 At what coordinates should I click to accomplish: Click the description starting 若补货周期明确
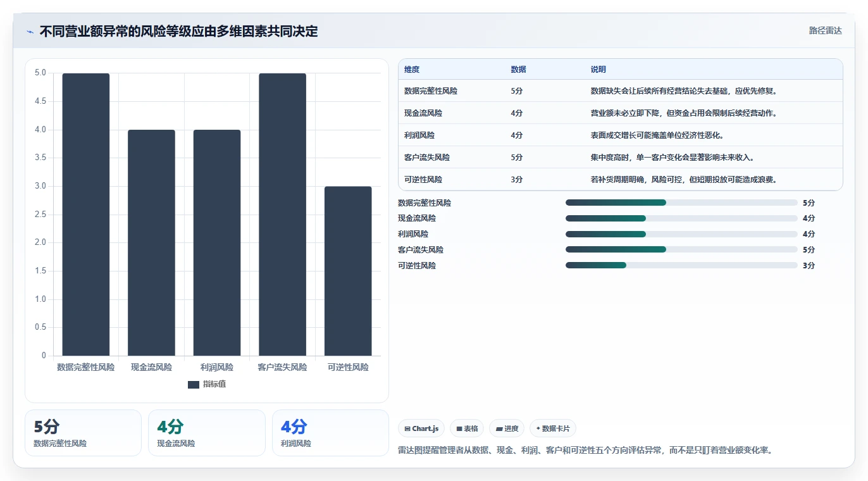point(684,180)
